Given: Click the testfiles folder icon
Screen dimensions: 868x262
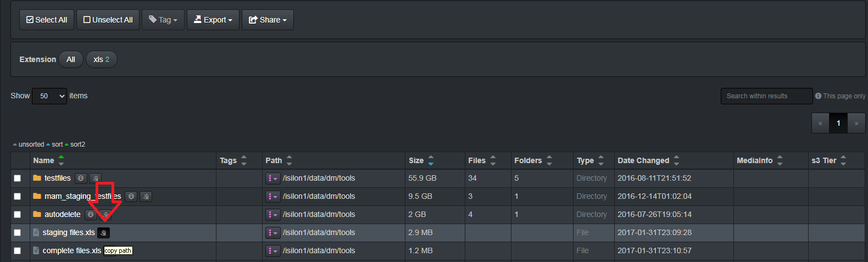Looking at the screenshot, I should click(x=37, y=178).
